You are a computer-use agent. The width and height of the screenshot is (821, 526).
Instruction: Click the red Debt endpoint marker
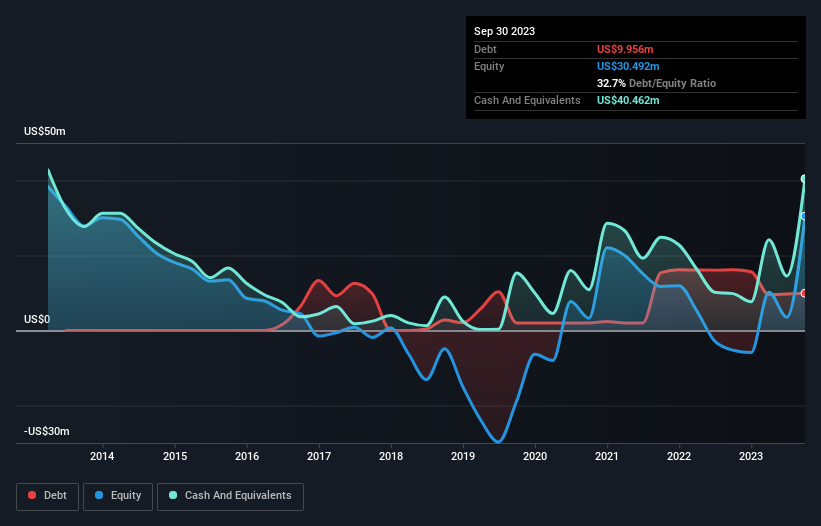[804, 293]
